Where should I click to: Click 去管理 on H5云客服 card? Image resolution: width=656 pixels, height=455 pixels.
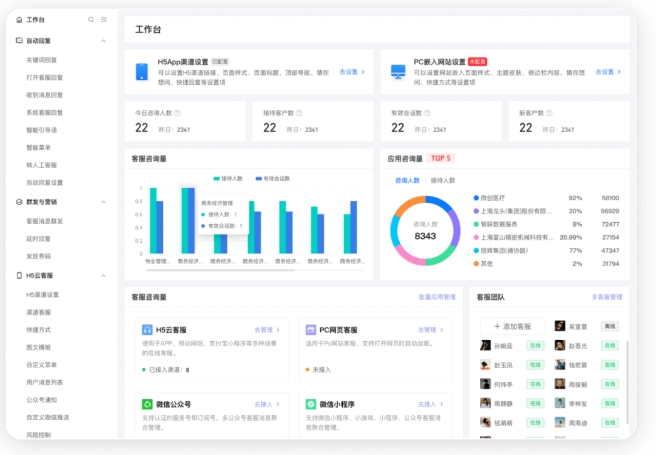(264, 330)
